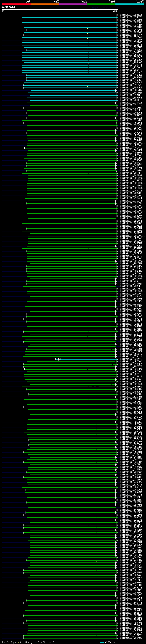The image size is (146, 644).
Task: Select the UniRef100_C5K1K4 label
Action: [131, 352]
